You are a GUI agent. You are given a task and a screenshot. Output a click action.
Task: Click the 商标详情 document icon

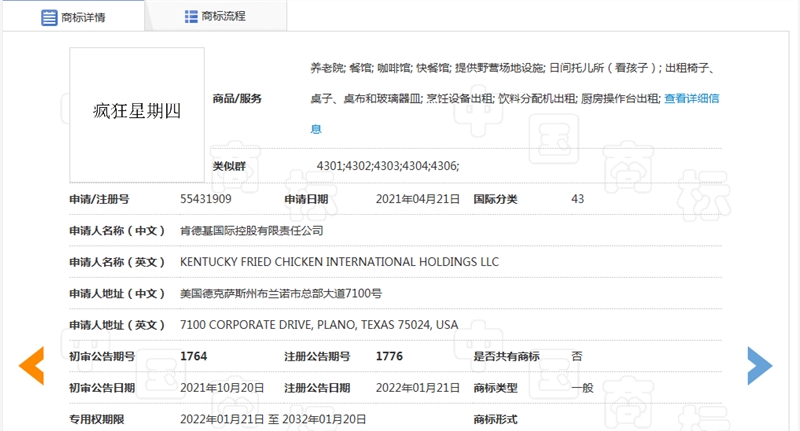pos(49,17)
